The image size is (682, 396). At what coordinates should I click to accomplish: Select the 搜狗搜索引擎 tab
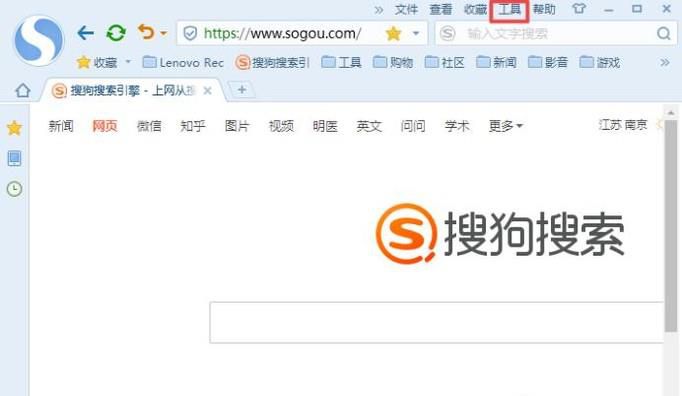tap(132, 91)
